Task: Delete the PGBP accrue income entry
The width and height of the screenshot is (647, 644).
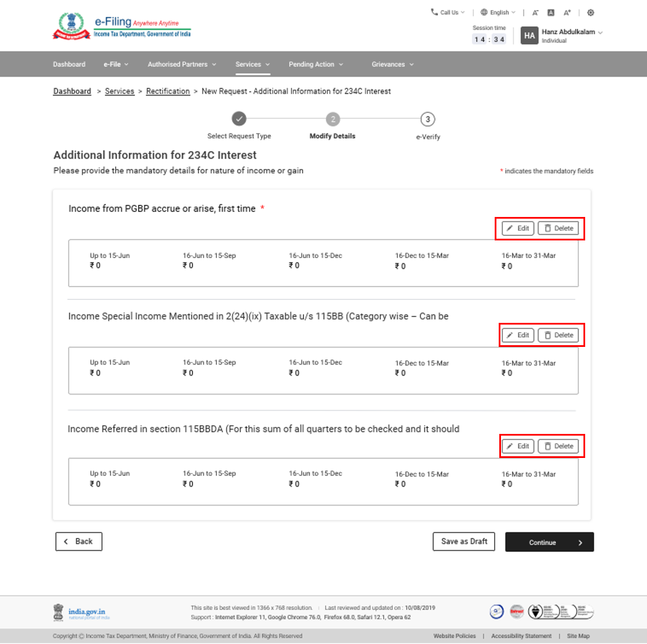Action: point(558,228)
